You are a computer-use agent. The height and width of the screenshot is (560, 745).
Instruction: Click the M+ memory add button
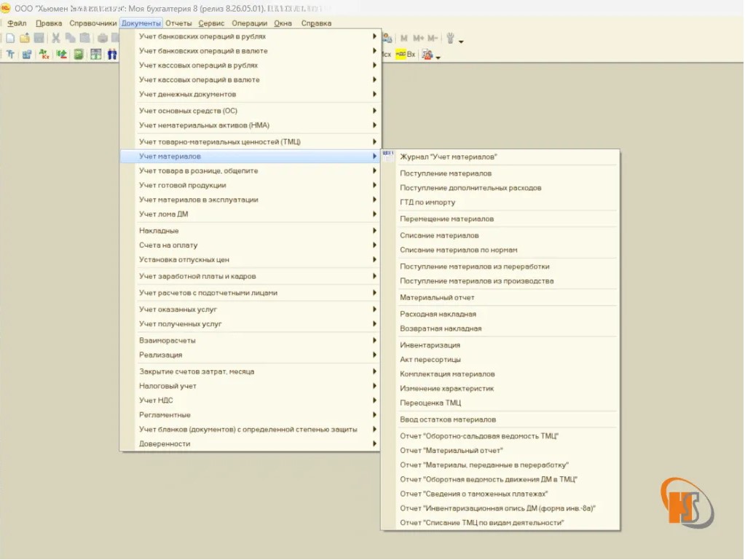pos(418,38)
